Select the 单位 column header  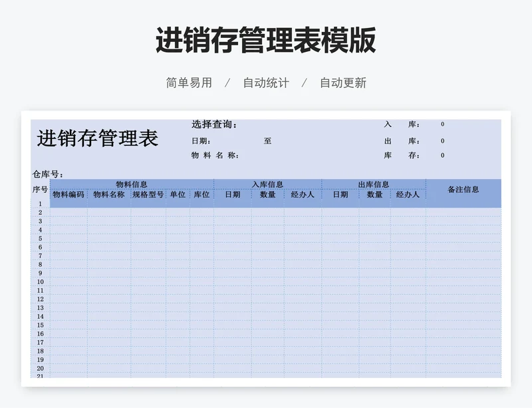(x=178, y=194)
